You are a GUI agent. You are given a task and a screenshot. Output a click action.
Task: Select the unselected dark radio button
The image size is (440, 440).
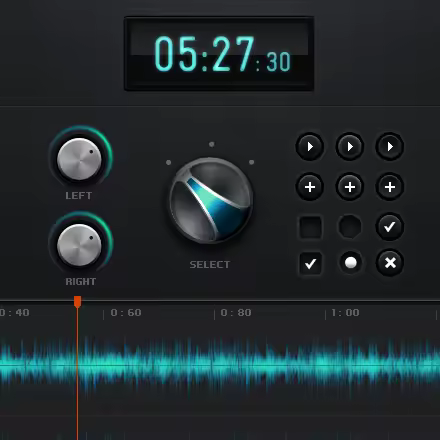pos(350,227)
